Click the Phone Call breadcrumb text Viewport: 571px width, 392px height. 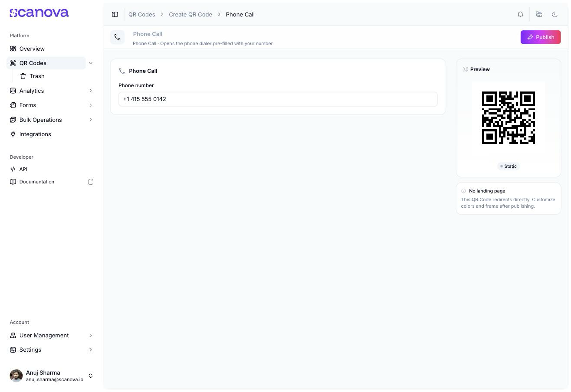coord(240,14)
